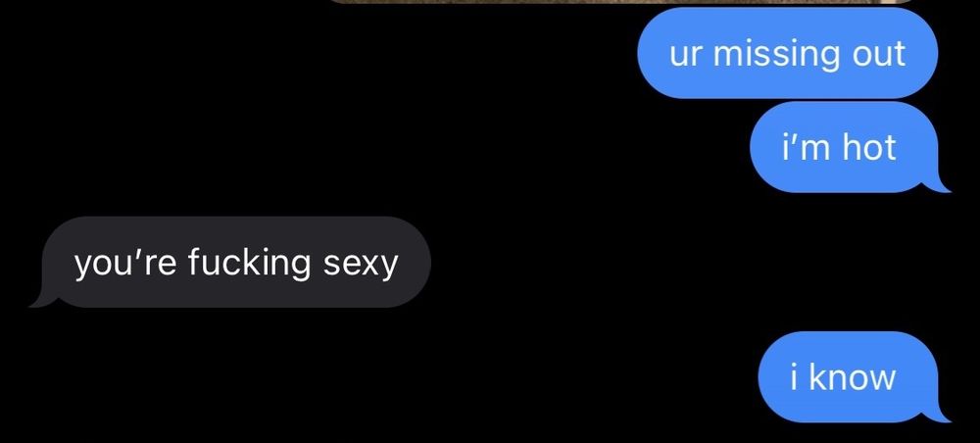Click the tail of the gray received bubble
Screen dimensions: 980x443
(41, 299)
